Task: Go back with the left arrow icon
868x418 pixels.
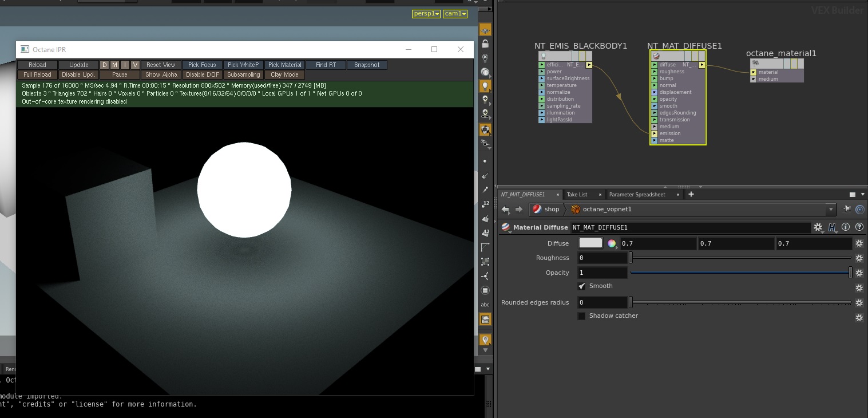Action: click(x=506, y=210)
